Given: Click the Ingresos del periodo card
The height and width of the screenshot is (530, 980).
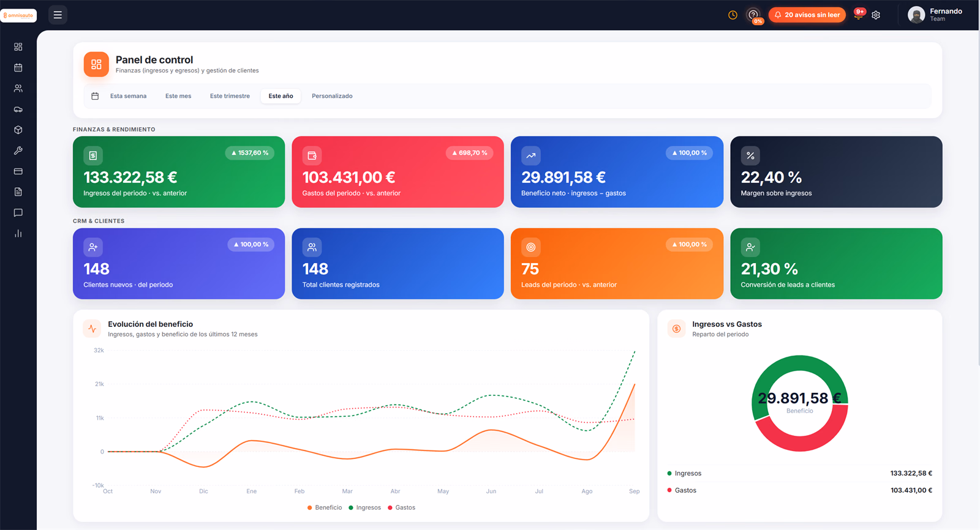Looking at the screenshot, I should point(179,172).
